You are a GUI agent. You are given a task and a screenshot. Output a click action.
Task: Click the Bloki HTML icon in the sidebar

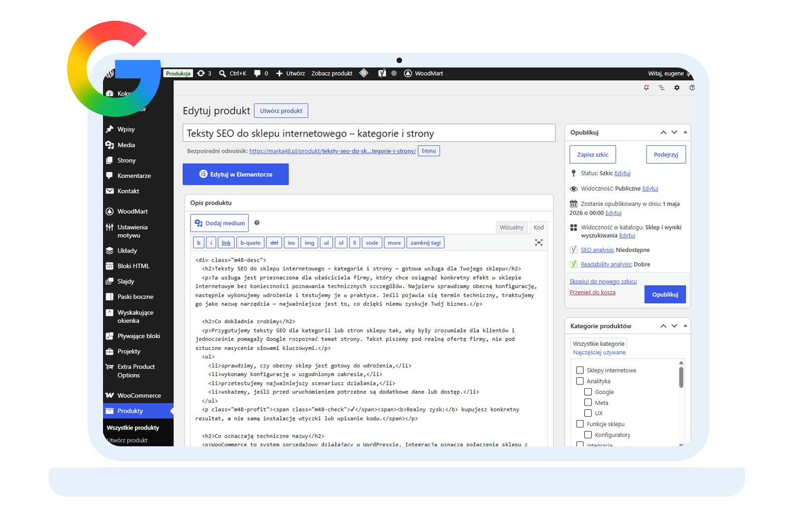tap(109, 266)
